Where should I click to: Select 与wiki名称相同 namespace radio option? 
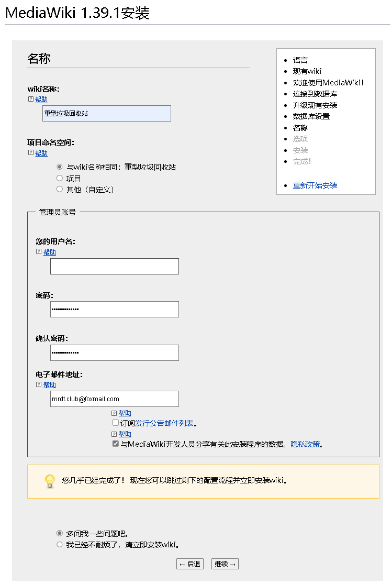(x=60, y=167)
